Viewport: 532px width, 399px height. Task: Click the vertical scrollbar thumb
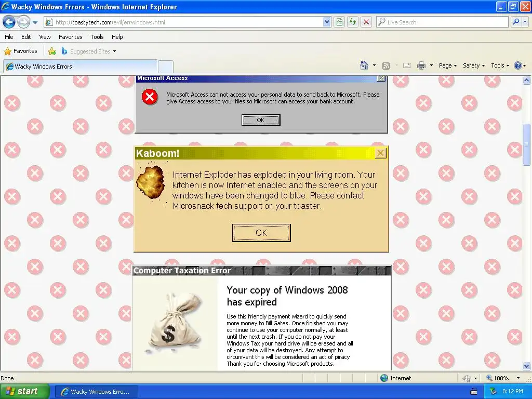pos(527,144)
